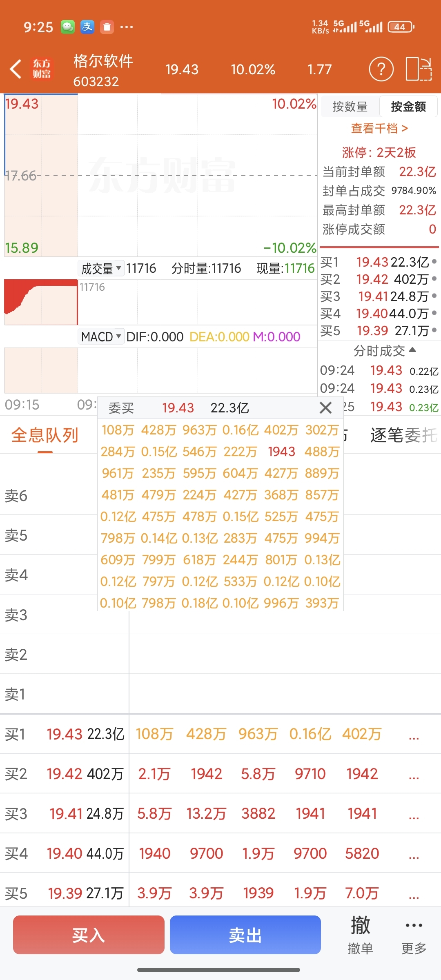This screenshot has height=980, width=441.
Task: Tap the 东方财富 logo icon
Action: click(42, 69)
